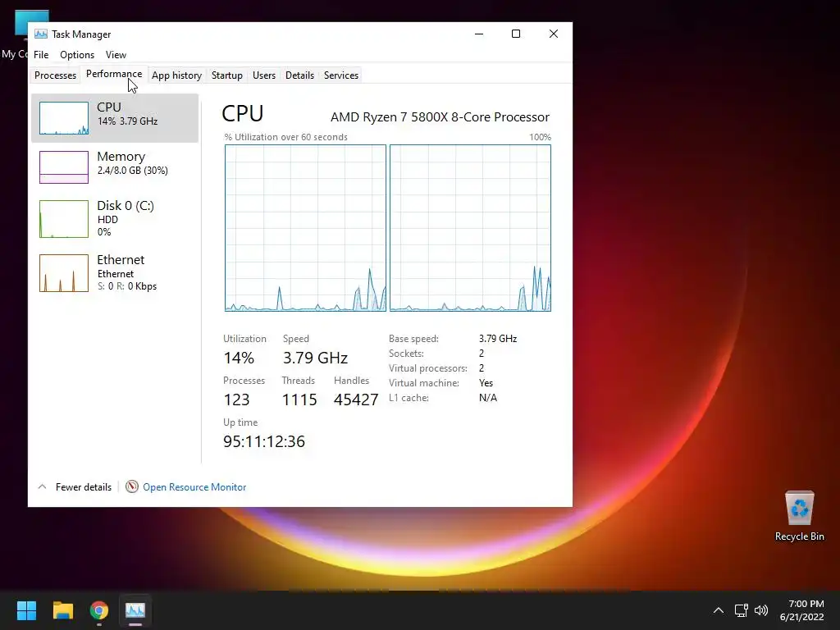Click the Task Manager taskbar icon
Screen dimensions: 840x630
point(135,610)
